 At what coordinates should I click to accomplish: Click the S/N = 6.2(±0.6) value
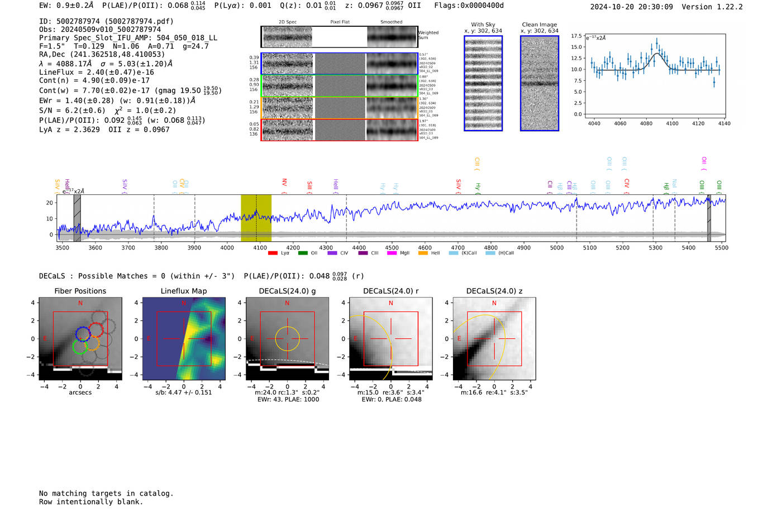tap(72, 111)
